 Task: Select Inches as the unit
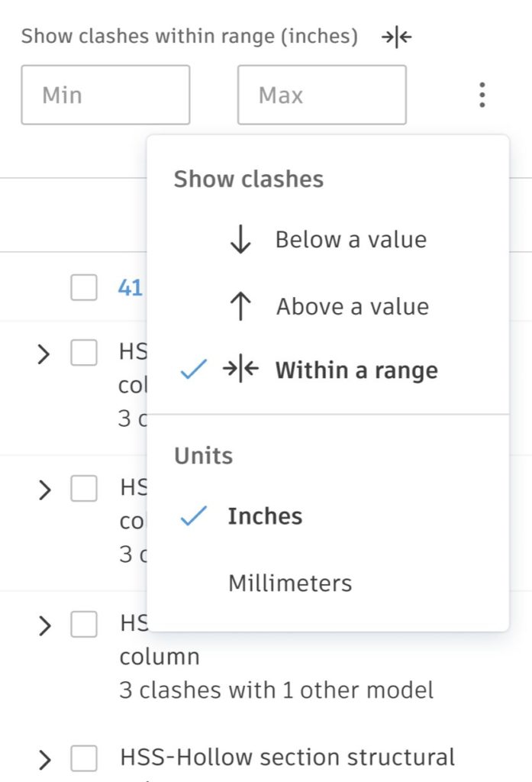click(266, 515)
